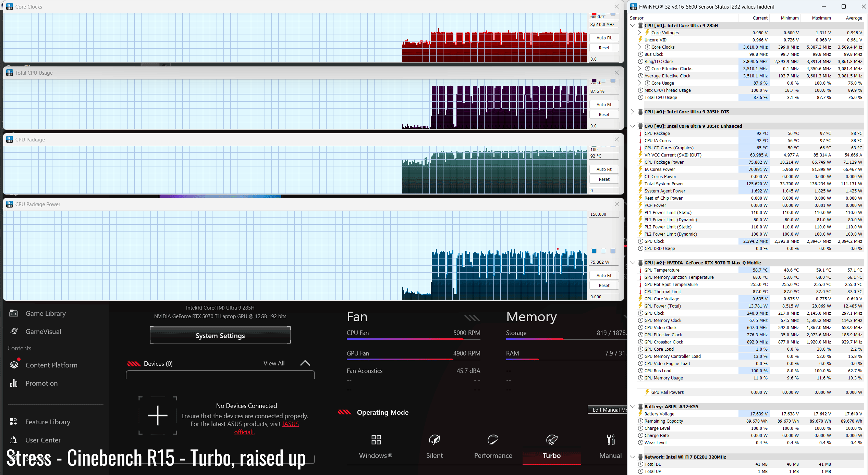Click the Average column header
Viewport: 868px width, 475px height.
[x=849, y=18]
